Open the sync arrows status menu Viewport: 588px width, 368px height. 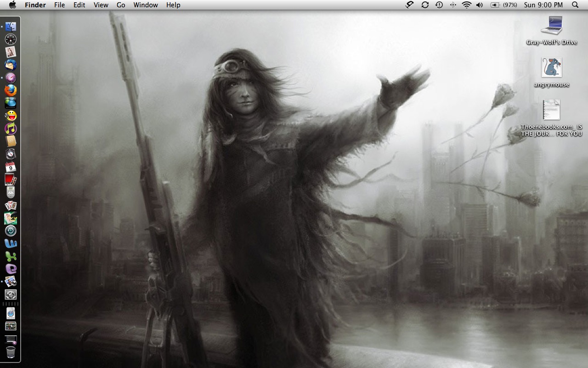425,5
